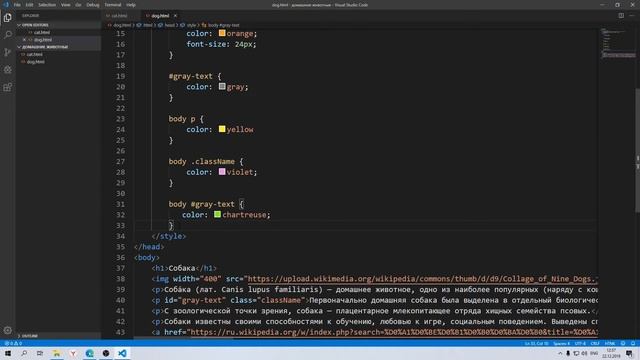Open the feedback smiley in status bar
This screenshot has width=640, height=360.
click(623, 343)
